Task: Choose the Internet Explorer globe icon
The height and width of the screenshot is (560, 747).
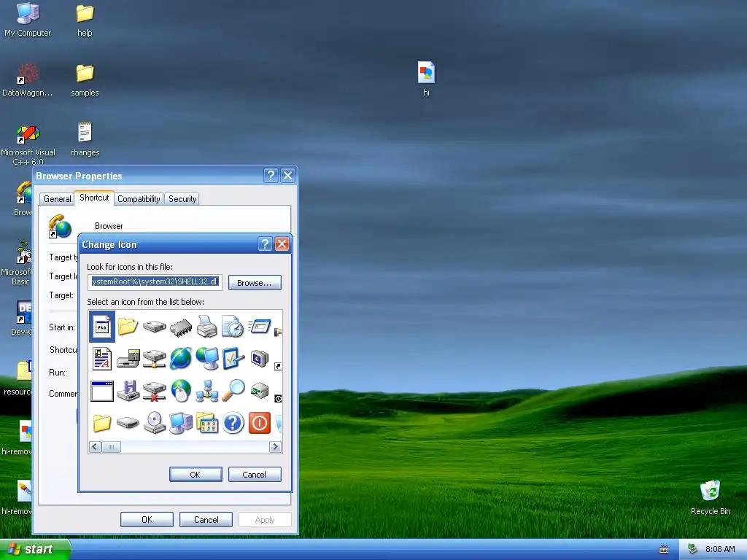Action: pyautogui.click(x=181, y=359)
